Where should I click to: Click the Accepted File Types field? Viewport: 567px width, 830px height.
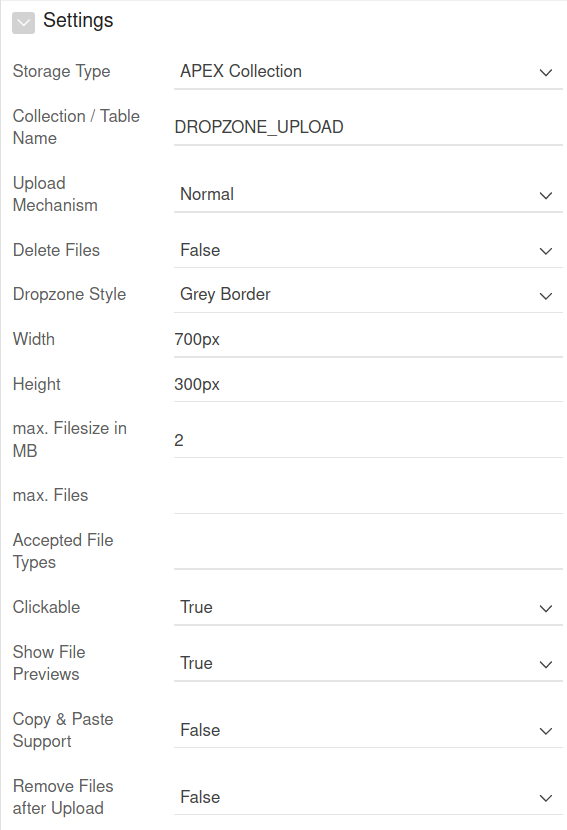coord(368,552)
